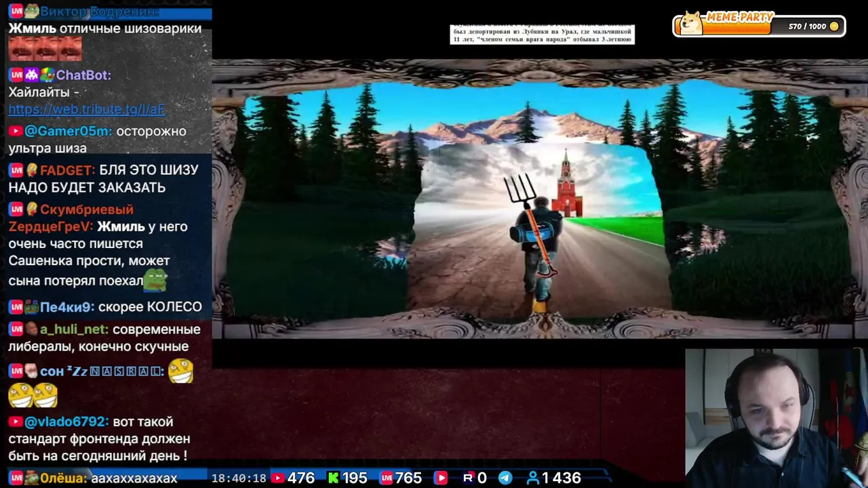Viewport: 868px width, 488px height.
Task: Click the total viewers person icon
Action: click(x=533, y=478)
